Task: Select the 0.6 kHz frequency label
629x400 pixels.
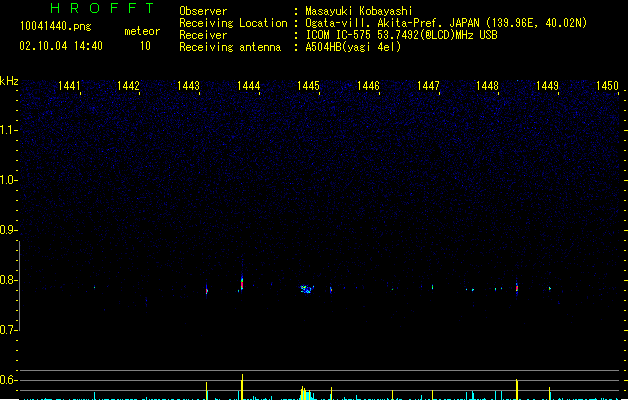Action: click(x=8, y=380)
